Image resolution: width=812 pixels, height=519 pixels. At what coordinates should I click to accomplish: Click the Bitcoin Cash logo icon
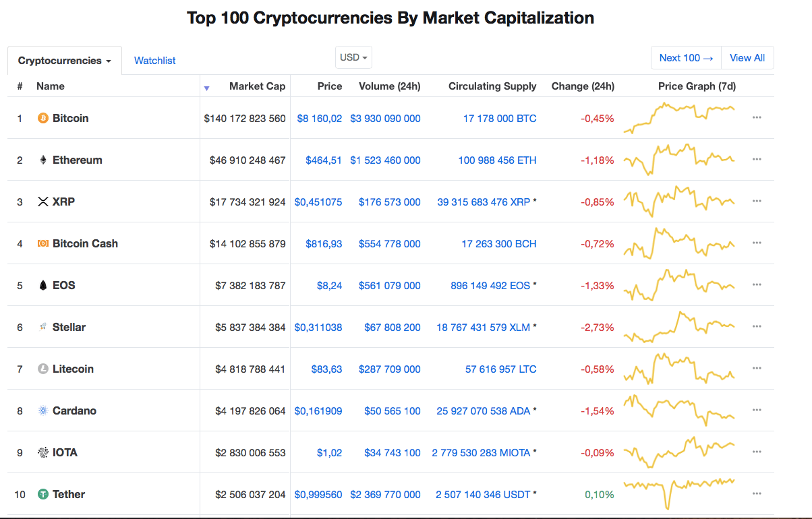point(43,243)
